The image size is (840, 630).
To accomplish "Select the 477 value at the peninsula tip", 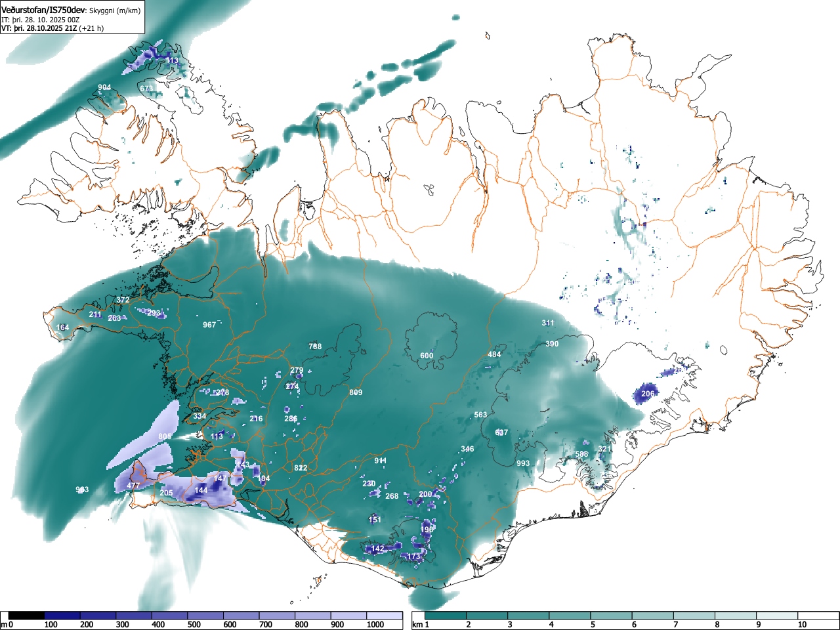I will (133, 486).
